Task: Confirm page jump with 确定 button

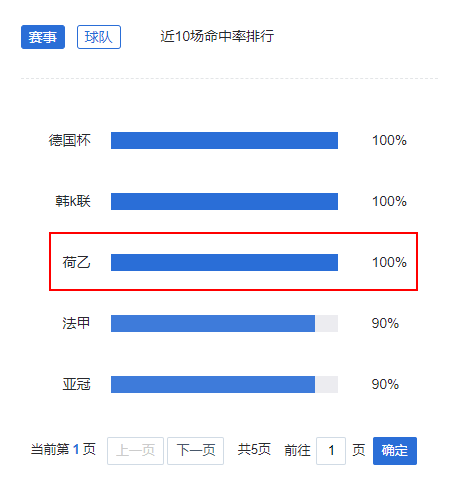Action: pyautogui.click(x=395, y=451)
